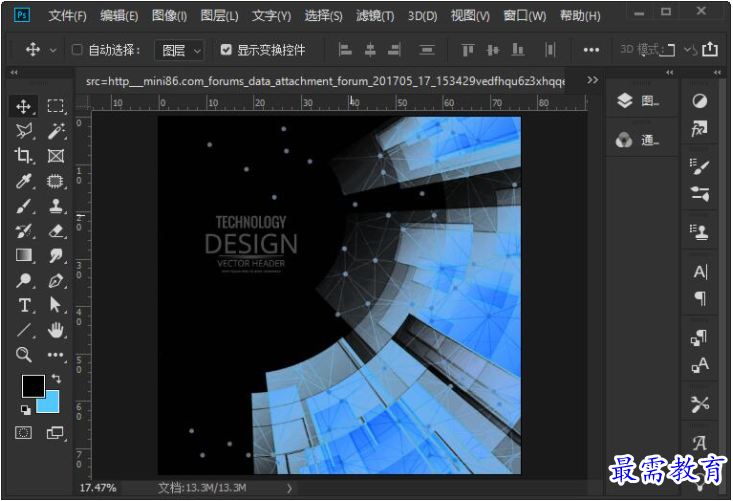Pick the Frame tool
733x501 pixels.
click(56, 156)
